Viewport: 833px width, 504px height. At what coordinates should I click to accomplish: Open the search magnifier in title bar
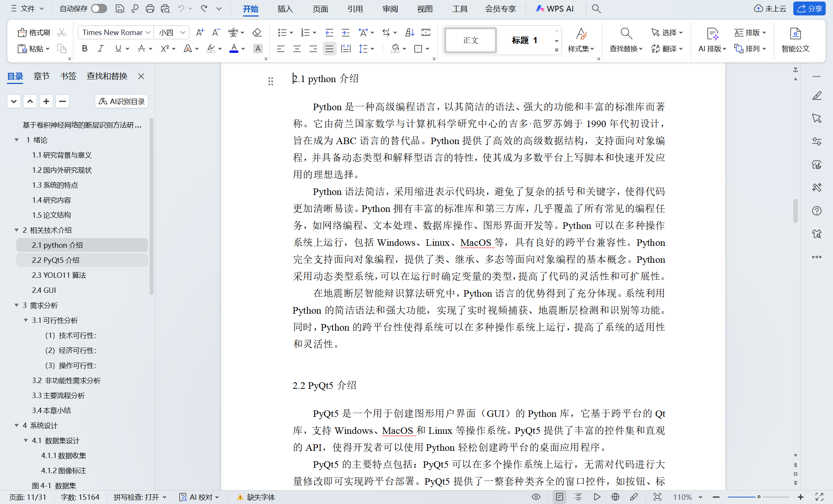596,8
